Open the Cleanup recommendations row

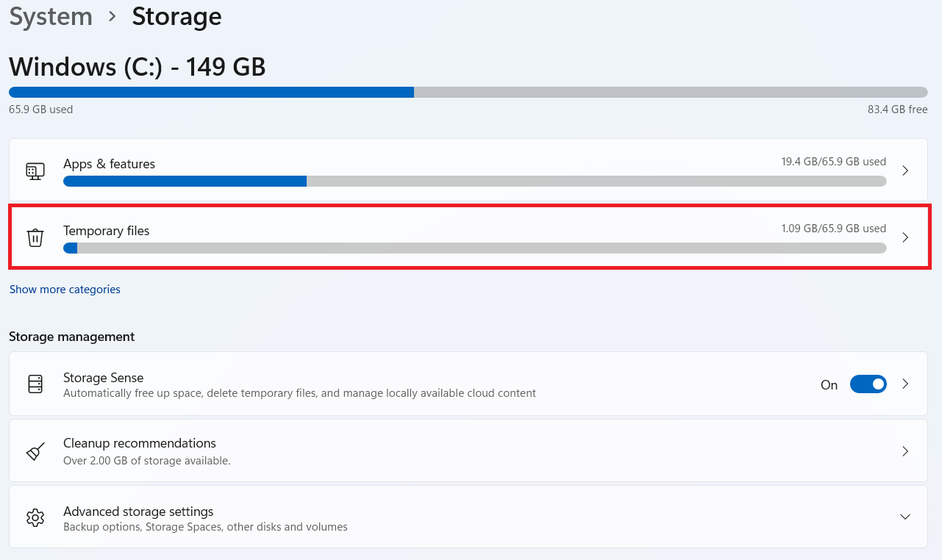coord(468,450)
